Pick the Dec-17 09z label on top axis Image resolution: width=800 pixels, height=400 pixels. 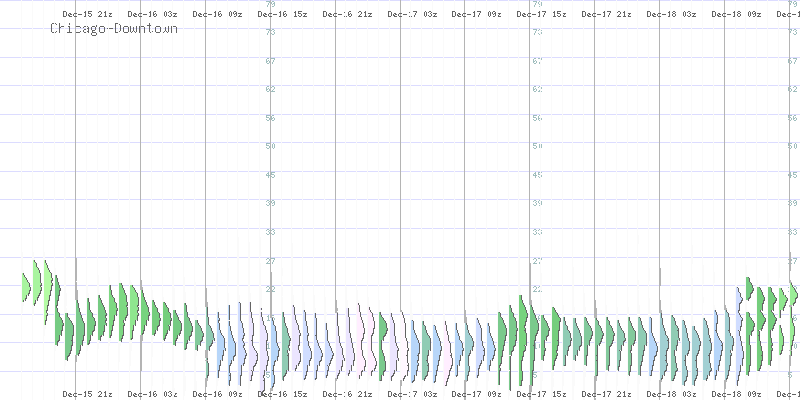click(x=477, y=15)
